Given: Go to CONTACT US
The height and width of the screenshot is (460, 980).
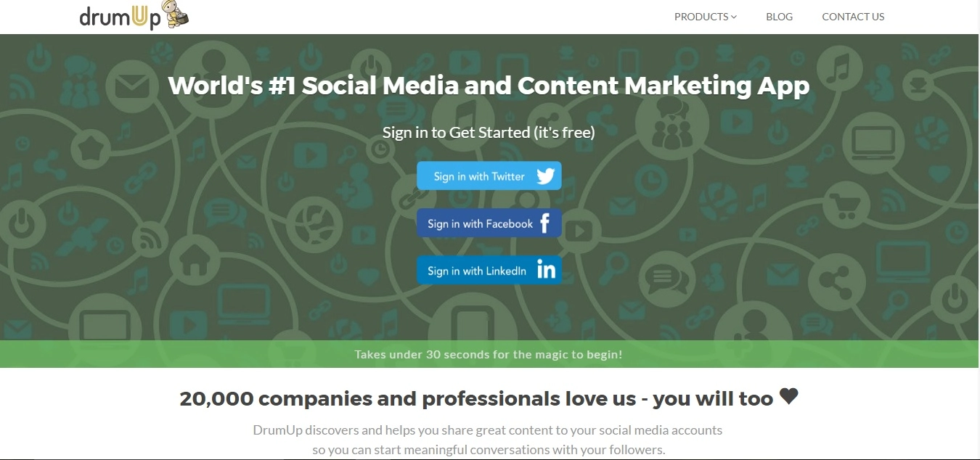Looking at the screenshot, I should [x=853, y=17].
